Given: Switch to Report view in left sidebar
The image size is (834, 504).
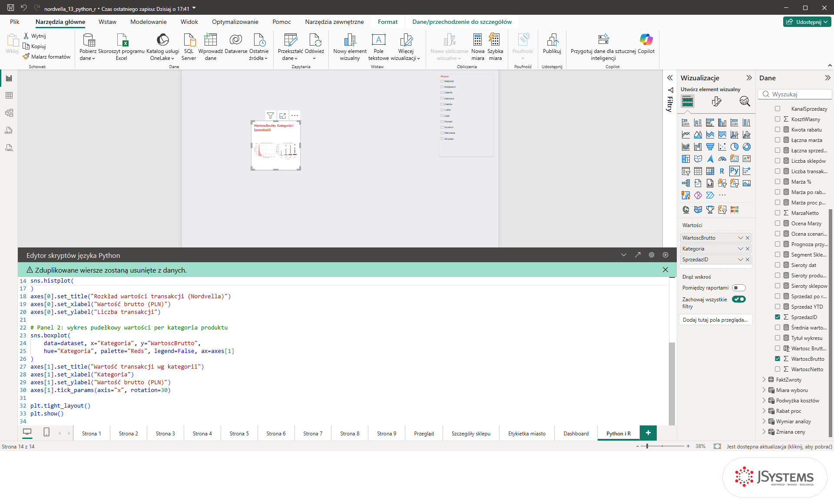Looking at the screenshot, I should tap(9, 78).
